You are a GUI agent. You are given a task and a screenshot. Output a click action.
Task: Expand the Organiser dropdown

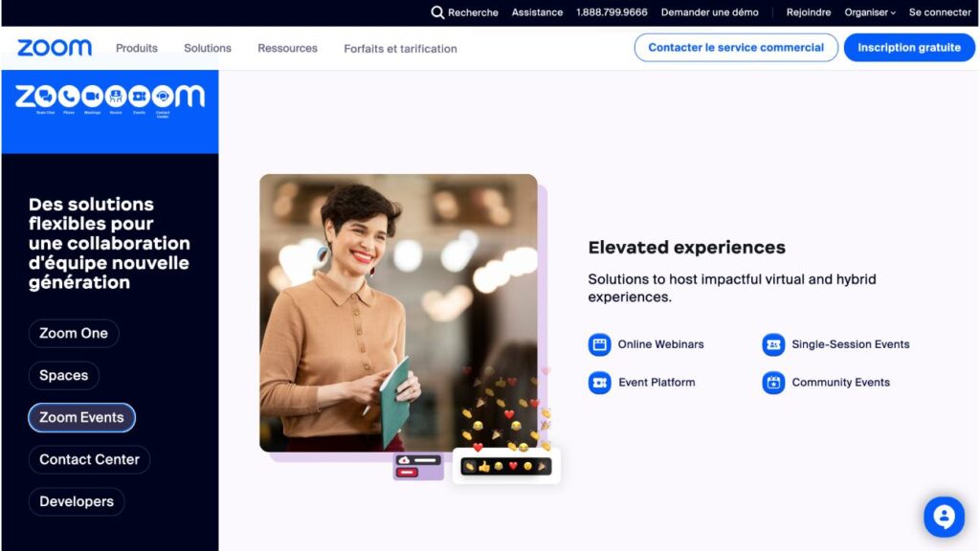(870, 12)
